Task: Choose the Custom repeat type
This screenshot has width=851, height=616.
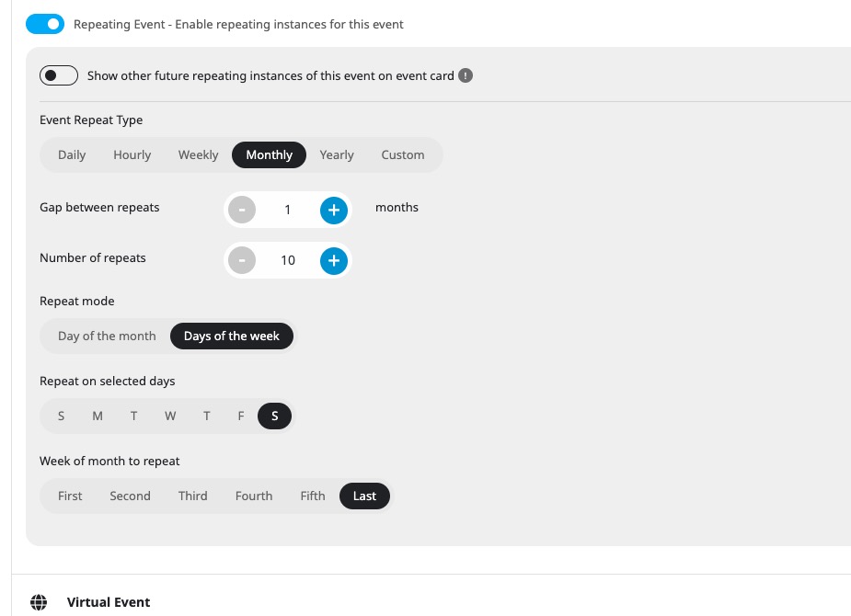Action: tap(403, 155)
